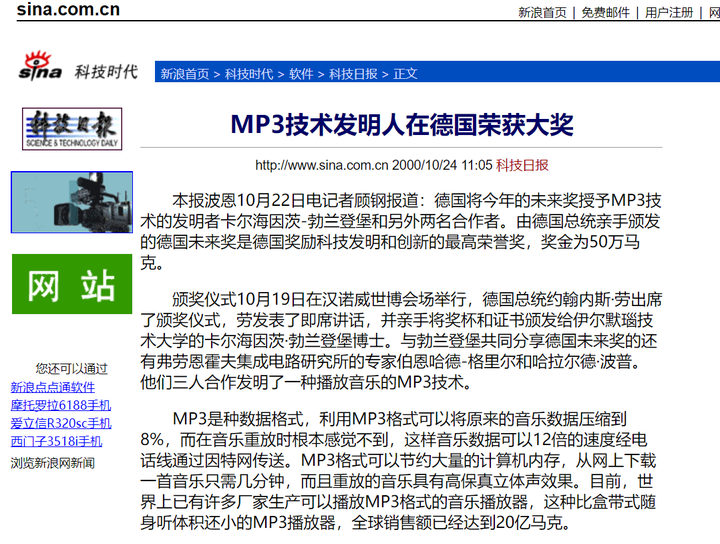Click the headline MP3技术发明人在德国荣获大奖

tap(402, 124)
